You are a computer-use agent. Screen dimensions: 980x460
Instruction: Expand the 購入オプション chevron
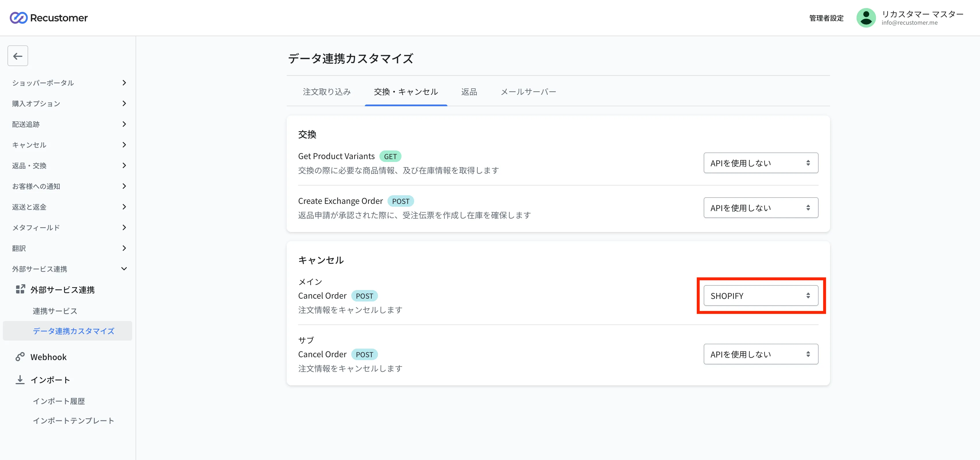tap(124, 103)
